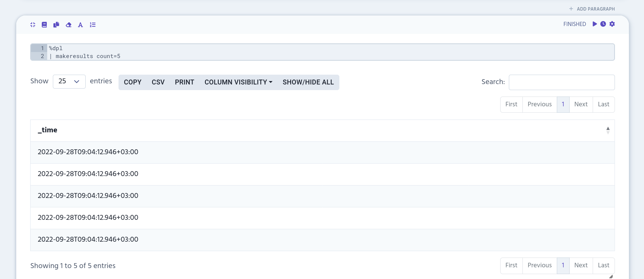Export the table with CSV button
Viewport: 644px width, 279px height.
(x=158, y=82)
